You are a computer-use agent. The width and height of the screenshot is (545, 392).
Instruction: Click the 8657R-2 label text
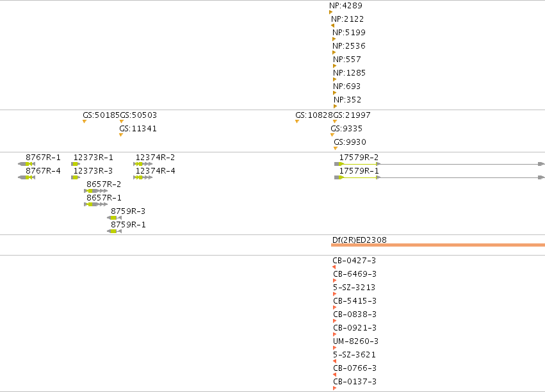104,184
